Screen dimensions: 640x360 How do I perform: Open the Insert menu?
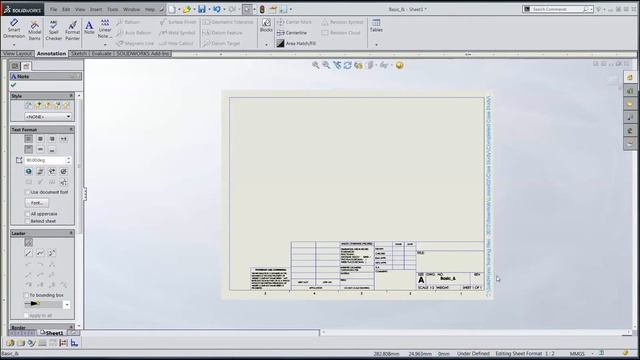click(96, 9)
